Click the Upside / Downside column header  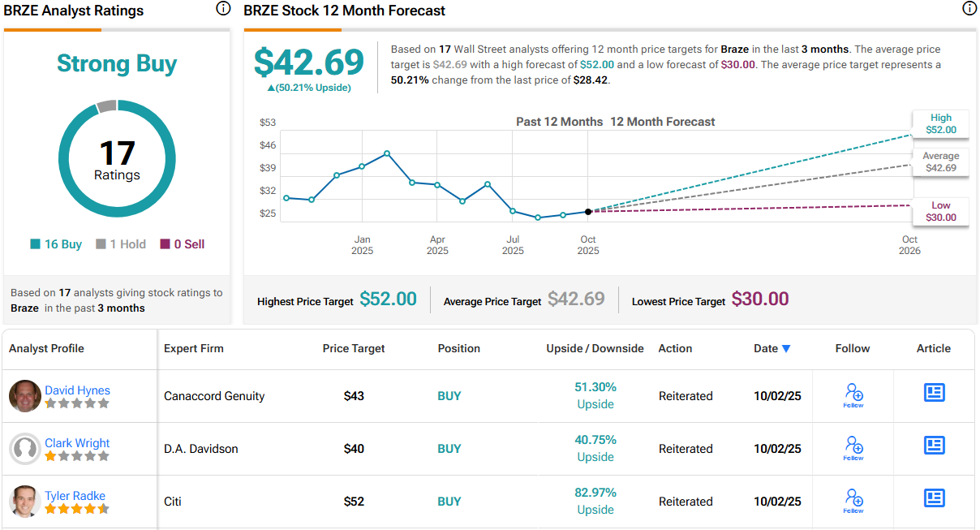(595, 348)
